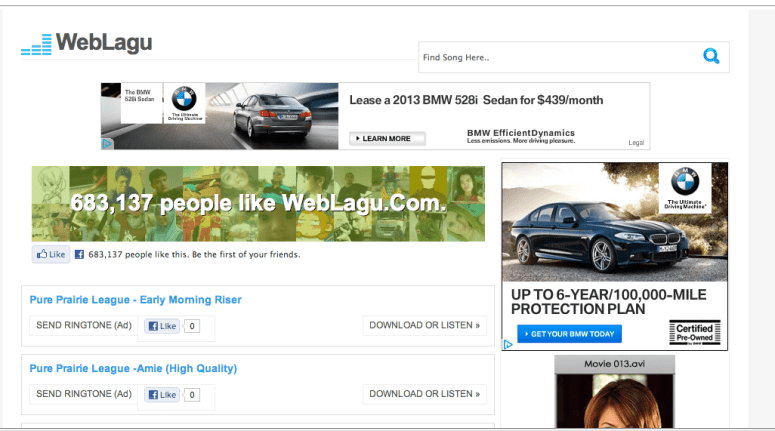Click LEARN MORE on the BMW banner
775x431 pixels.
pyautogui.click(x=387, y=138)
